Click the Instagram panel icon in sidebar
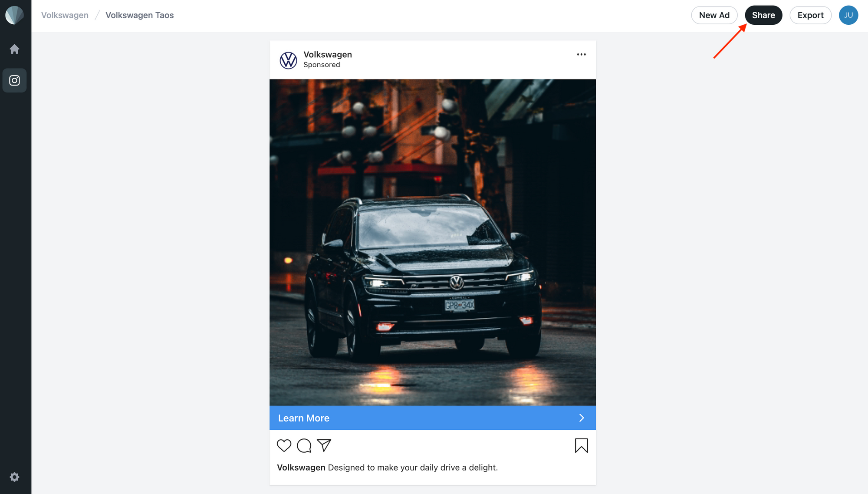 pos(16,80)
